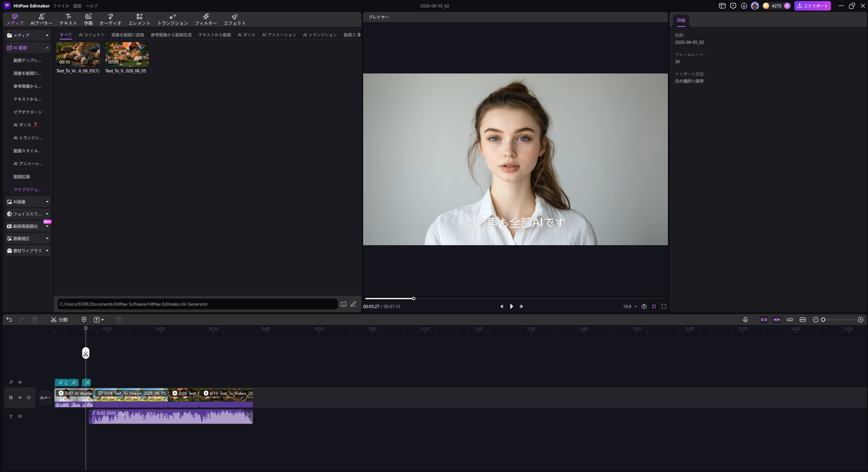Select the テキスト tool
The height and width of the screenshot is (472, 868).
point(68,19)
